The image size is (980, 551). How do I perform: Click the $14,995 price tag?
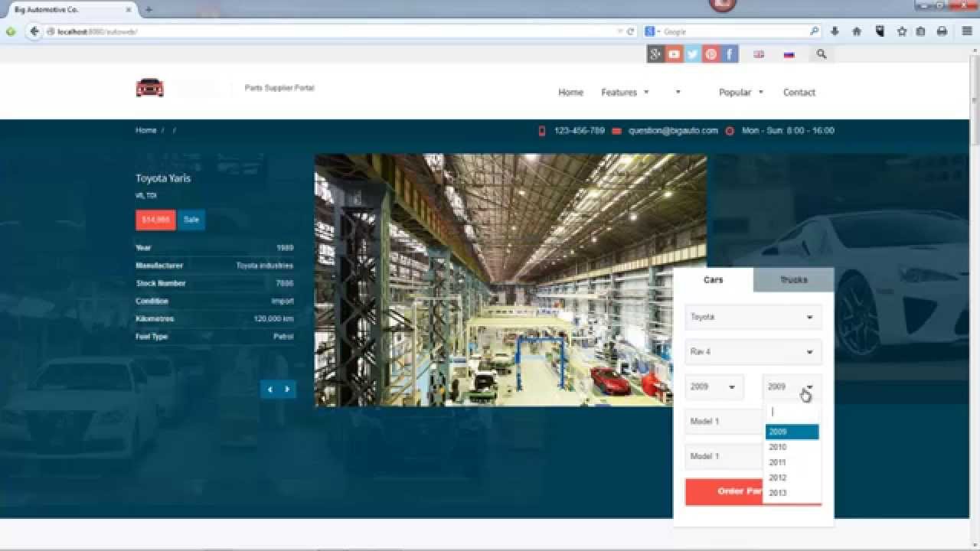pyautogui.click(x=155, y=220)
